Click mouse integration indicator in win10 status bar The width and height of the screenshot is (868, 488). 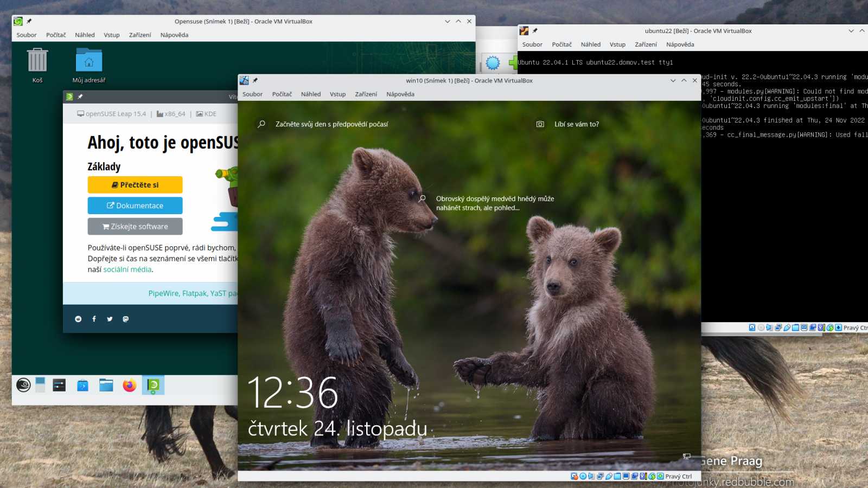tap(652, 476)
